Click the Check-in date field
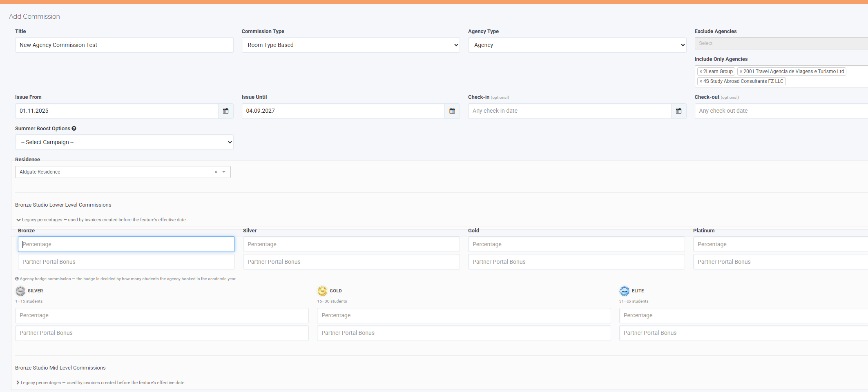This screenshot has height=392, width=868. click(569, 111)
